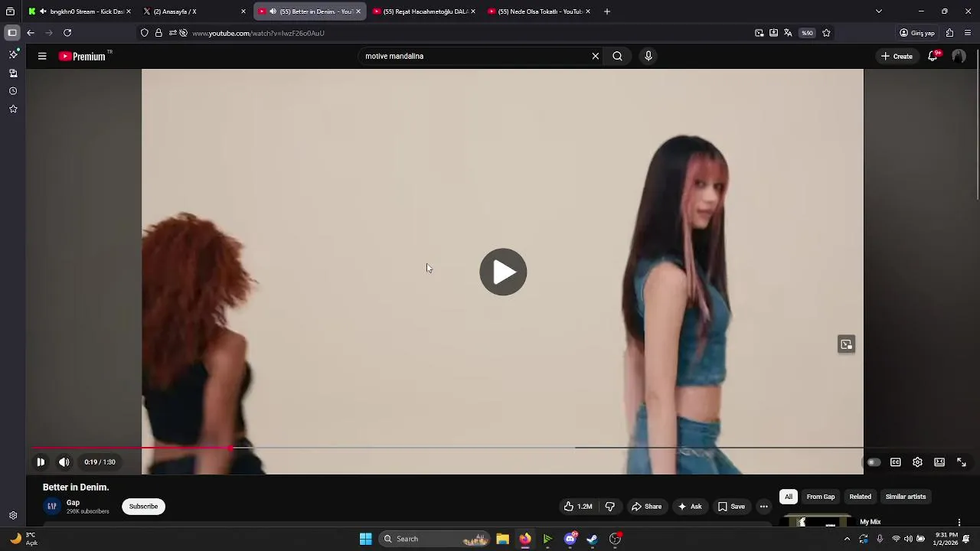The image size is (980, 551).
Task: Open YouTube notifications bell
Action: [x=933, y=56]
